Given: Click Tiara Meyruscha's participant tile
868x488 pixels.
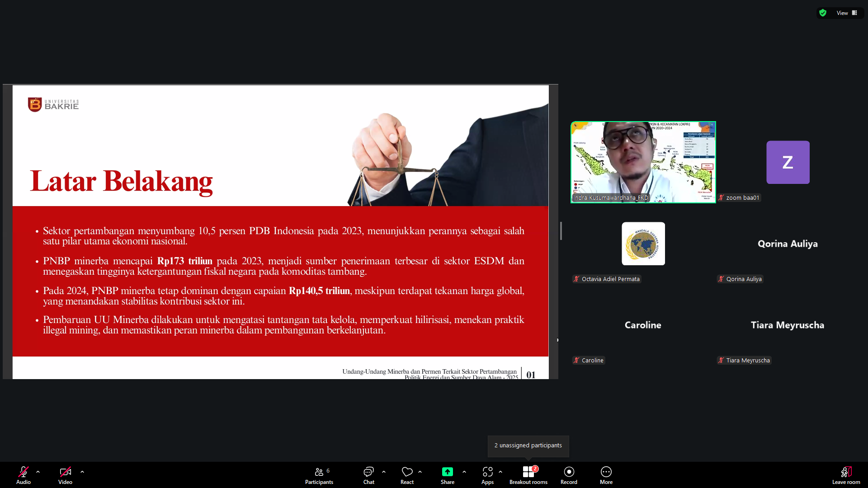Looking at the screenshot, I should coord(788,325).
